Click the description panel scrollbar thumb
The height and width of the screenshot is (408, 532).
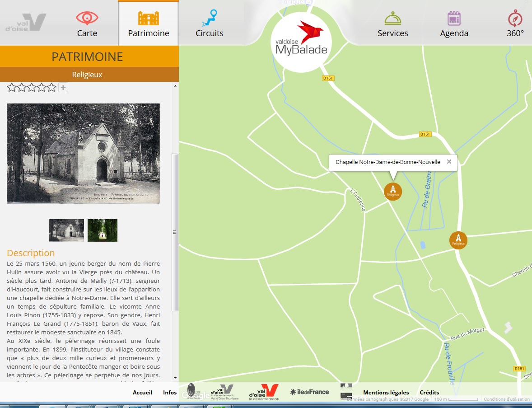tap(175, 233)
